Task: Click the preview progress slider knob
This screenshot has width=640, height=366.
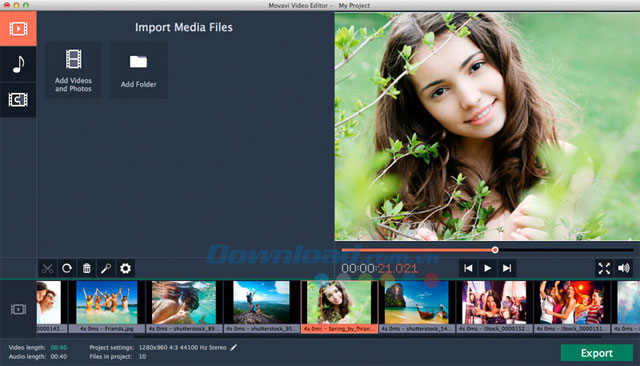Action: 495,250
